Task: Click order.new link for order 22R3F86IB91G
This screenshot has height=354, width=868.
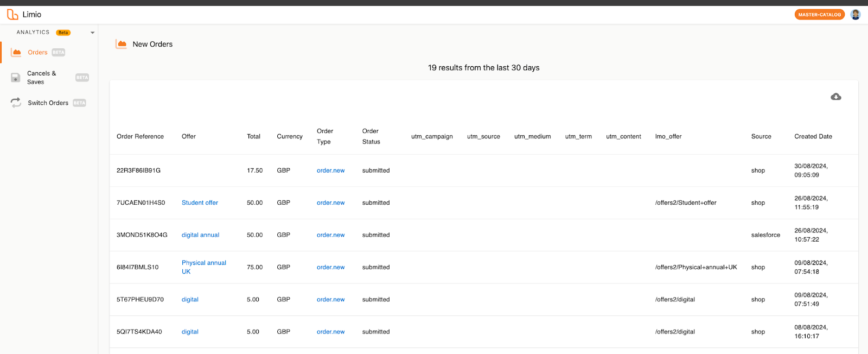Action: point(330,170)
